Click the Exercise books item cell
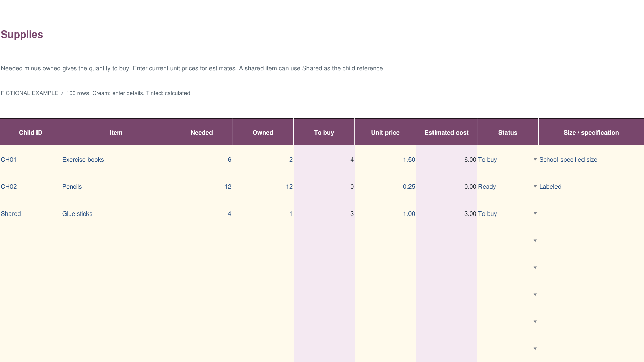 pyautogui.click(x=116, y=159)
